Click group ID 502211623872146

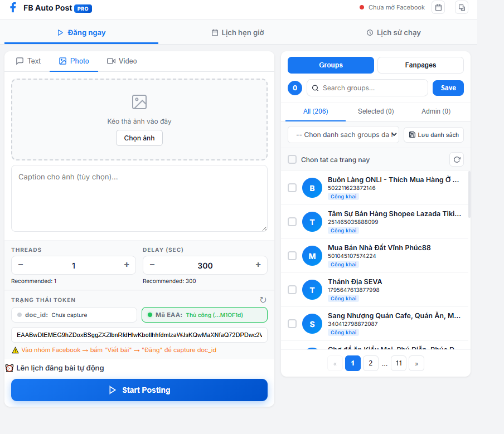click(352, 188)
